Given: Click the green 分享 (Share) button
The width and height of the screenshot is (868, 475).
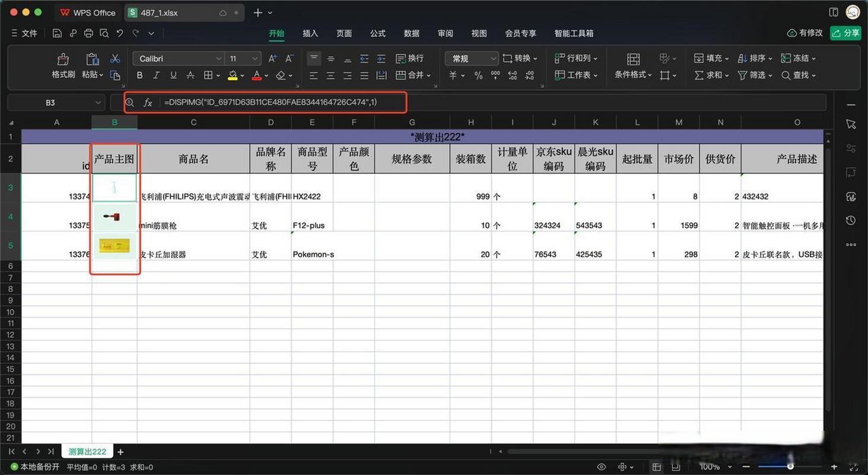Looking at the screenshot, I should 845,33.
